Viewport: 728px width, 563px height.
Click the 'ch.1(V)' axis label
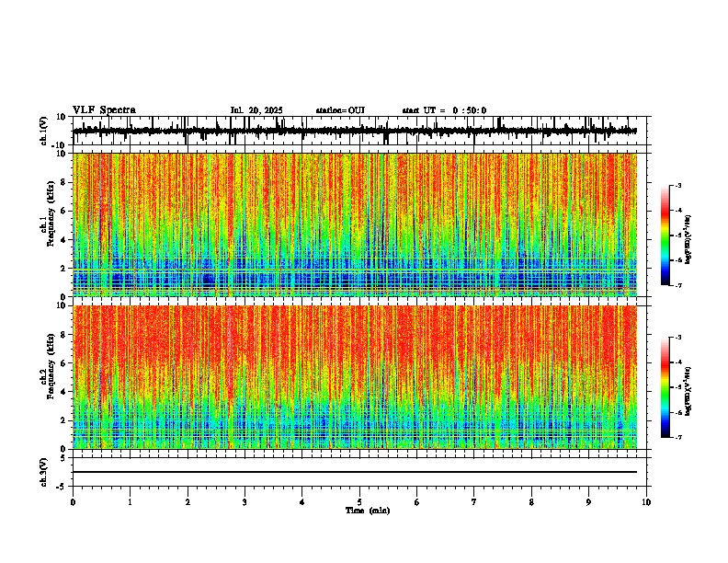tap(44, 131)
